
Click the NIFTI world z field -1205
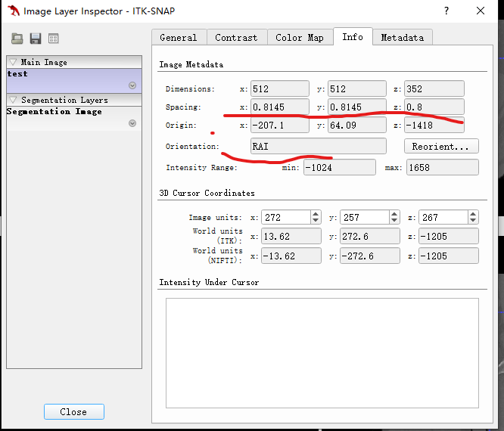[x=449, y=256]
